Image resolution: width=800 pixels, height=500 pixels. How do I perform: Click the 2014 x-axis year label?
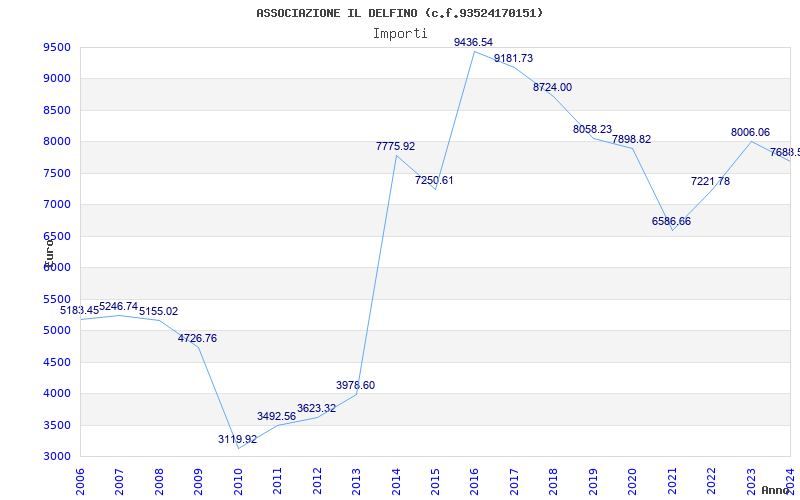point(396,482)
